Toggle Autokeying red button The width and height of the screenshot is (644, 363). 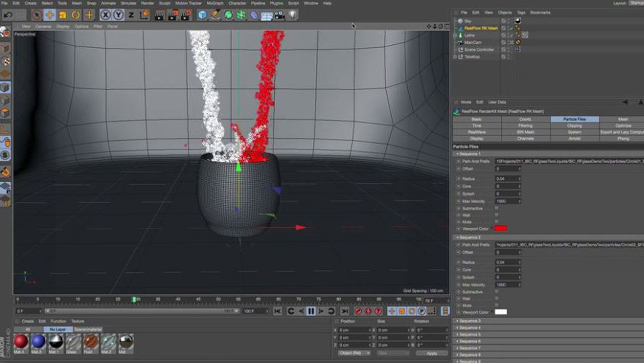[368, 311]
